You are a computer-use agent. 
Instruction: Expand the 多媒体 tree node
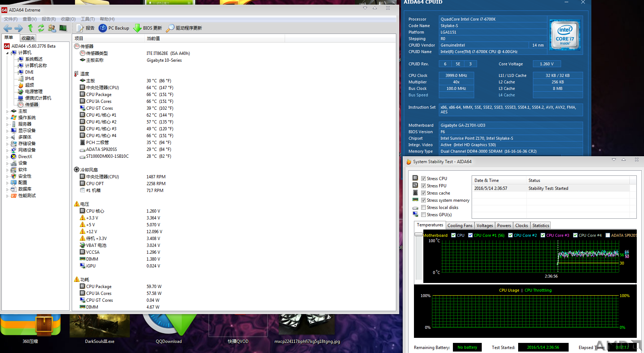[x=7, y=138]
